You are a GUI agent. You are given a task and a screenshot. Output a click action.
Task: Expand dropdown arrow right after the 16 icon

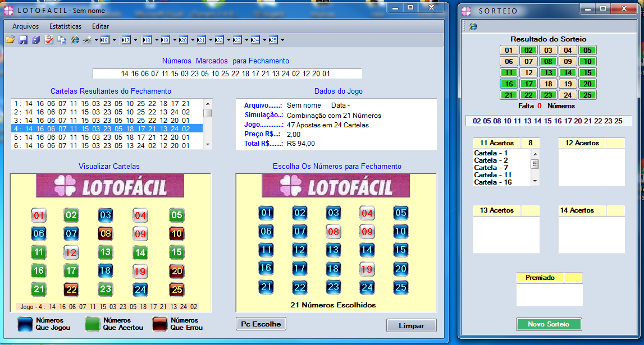114,40
